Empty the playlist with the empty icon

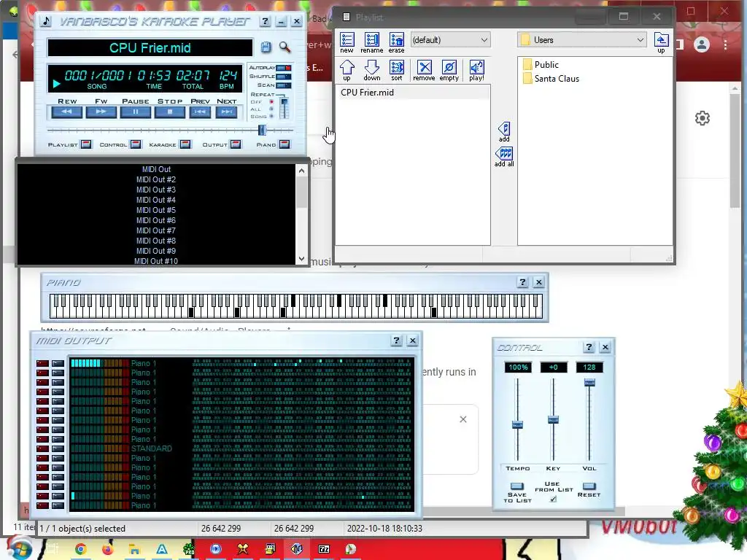(449, 71)
